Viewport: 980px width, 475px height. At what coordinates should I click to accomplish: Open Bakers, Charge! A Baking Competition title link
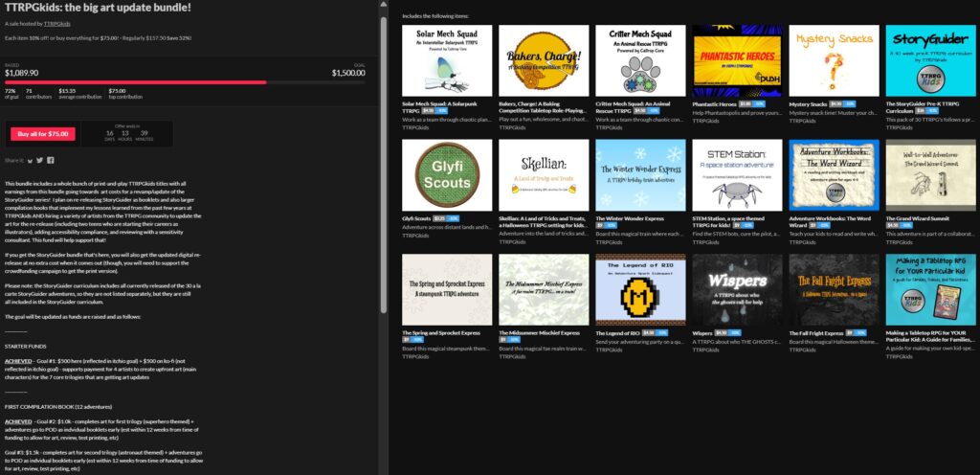point(544,107)
